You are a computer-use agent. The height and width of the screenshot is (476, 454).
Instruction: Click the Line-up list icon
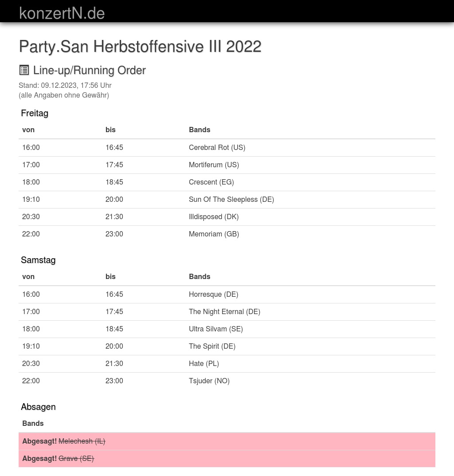point(24,70)
